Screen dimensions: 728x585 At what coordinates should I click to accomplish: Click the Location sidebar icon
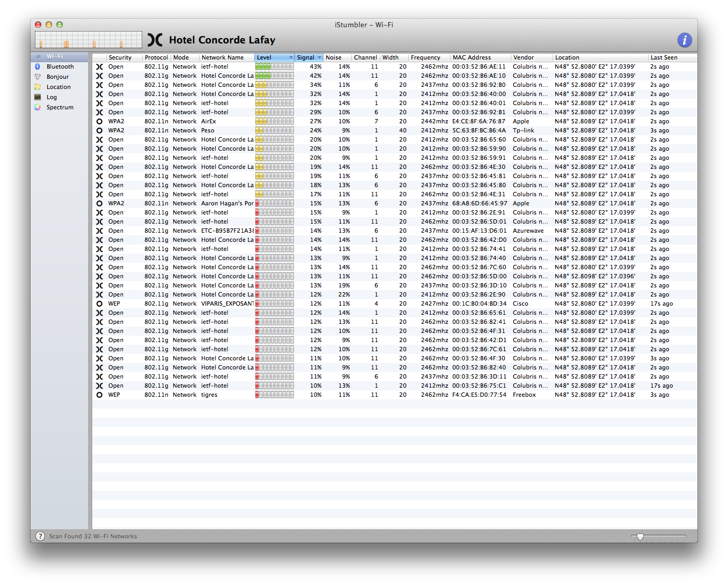click(38, 87)
